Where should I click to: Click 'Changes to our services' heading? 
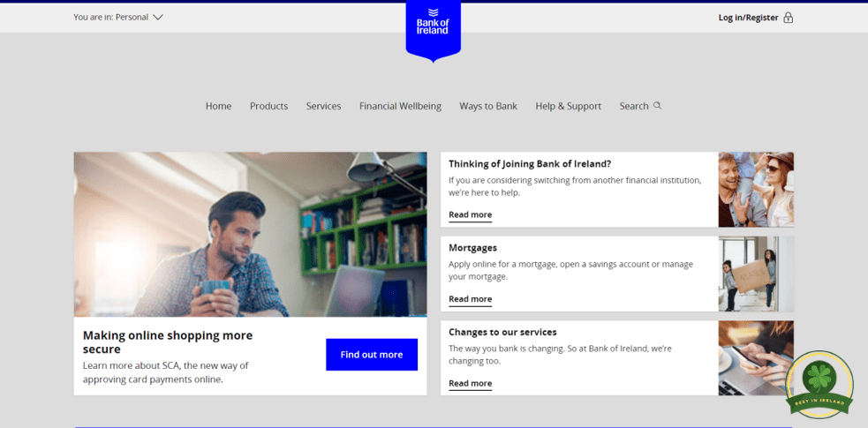pos(502,332)
